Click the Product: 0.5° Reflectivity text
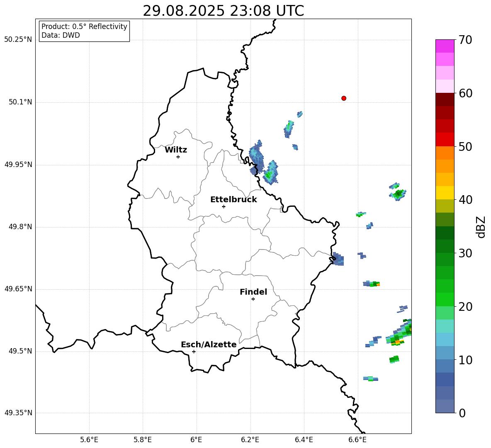Image resolution: width=491 pixels, height=448 pixels. click(x=84, y=27)
